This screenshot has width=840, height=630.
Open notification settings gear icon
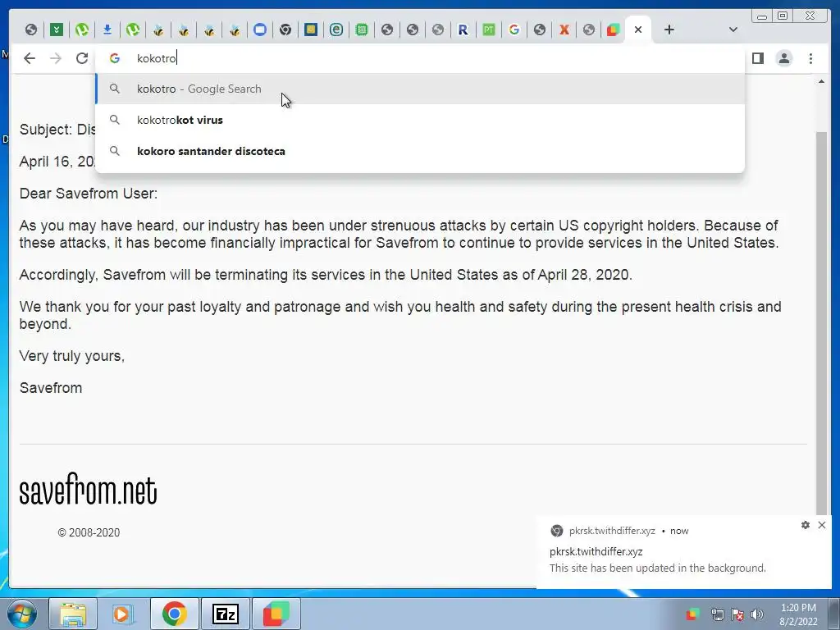pyautogui.click(x=806, y=525)
